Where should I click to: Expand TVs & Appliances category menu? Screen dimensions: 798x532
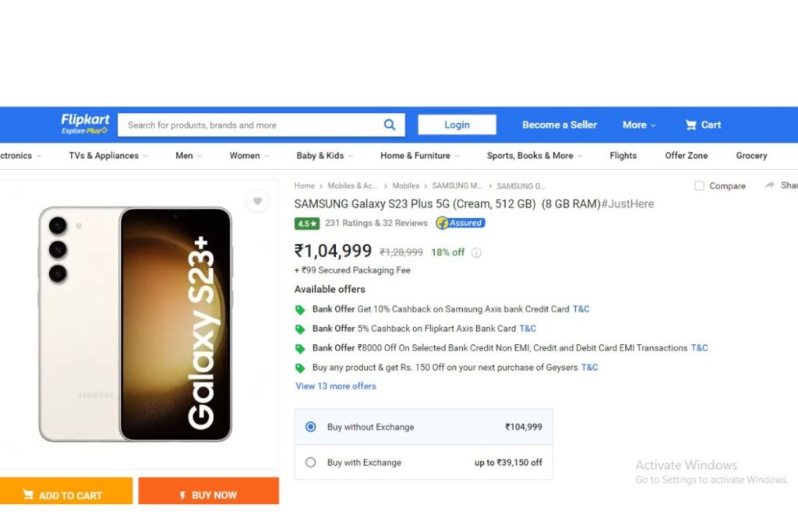[108, 156]
